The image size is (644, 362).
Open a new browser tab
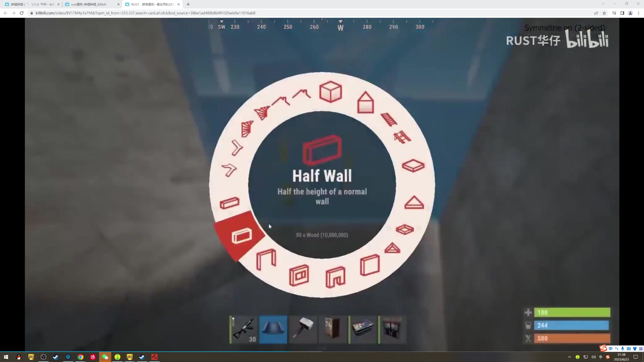pyautogui.click(x=188, y=4)
